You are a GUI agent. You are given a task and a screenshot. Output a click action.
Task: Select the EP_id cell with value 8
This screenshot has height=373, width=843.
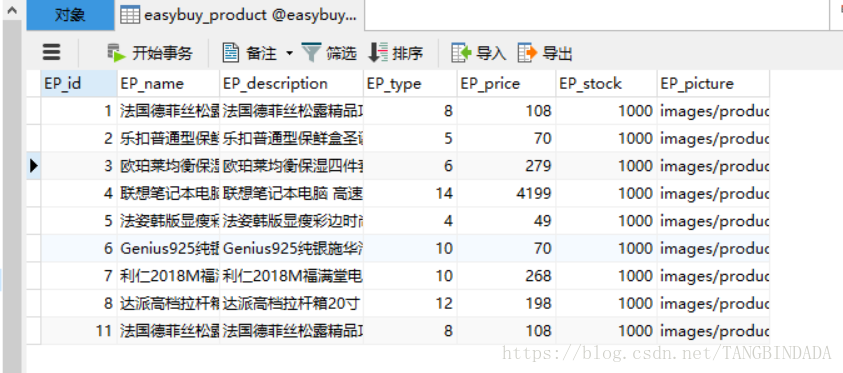click(x=79, y=303)
